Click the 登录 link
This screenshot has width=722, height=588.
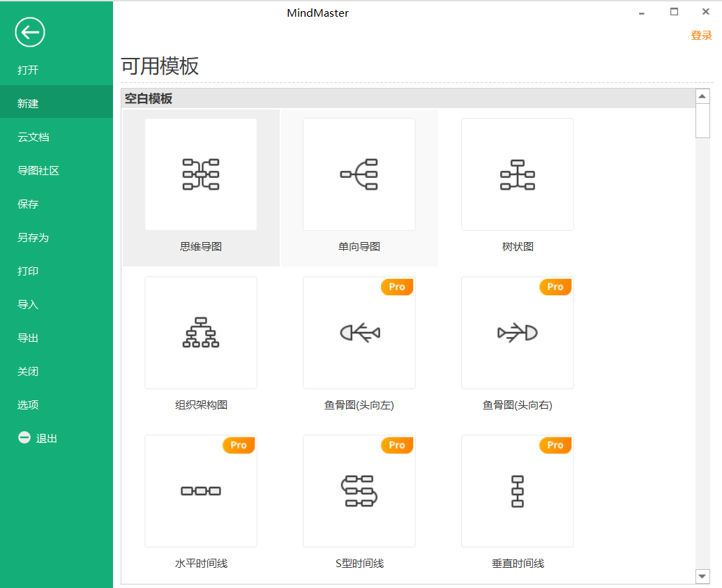tap(702, 35)
